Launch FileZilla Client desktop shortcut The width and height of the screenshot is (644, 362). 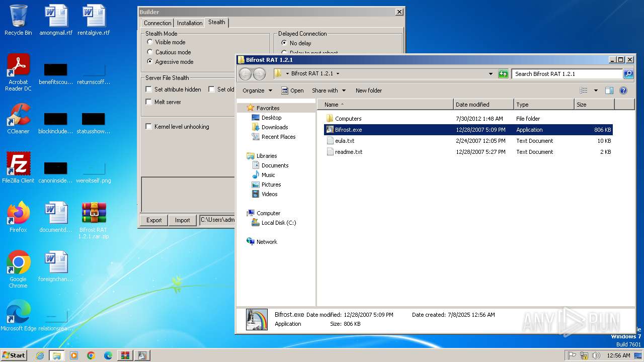click(x=18, y=168)
